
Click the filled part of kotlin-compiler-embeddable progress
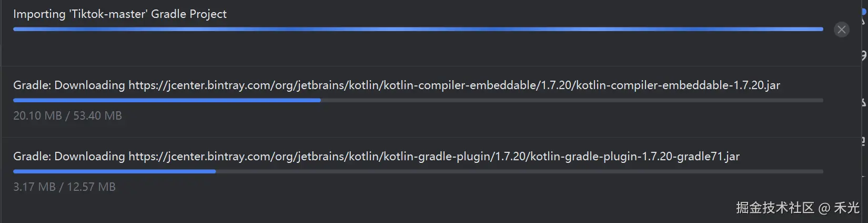click(x=166, y=100)
